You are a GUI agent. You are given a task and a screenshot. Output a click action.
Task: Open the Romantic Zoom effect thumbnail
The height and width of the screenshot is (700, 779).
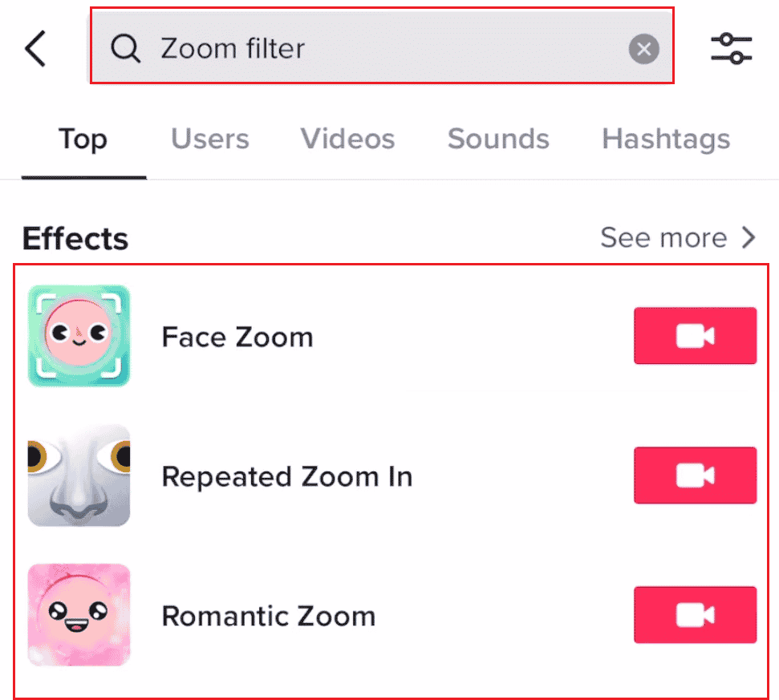pos(79,615)
